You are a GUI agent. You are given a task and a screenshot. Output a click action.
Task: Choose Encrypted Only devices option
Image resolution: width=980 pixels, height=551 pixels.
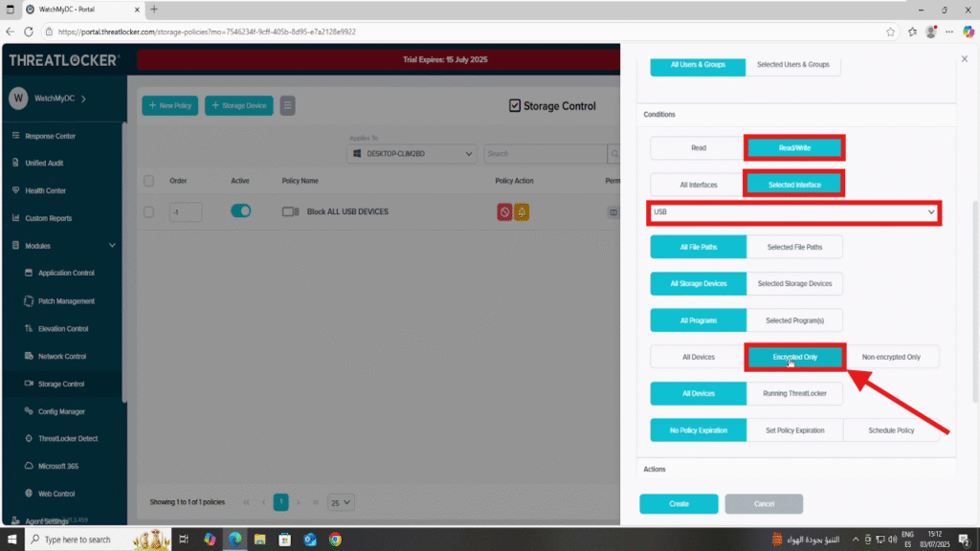795,358
